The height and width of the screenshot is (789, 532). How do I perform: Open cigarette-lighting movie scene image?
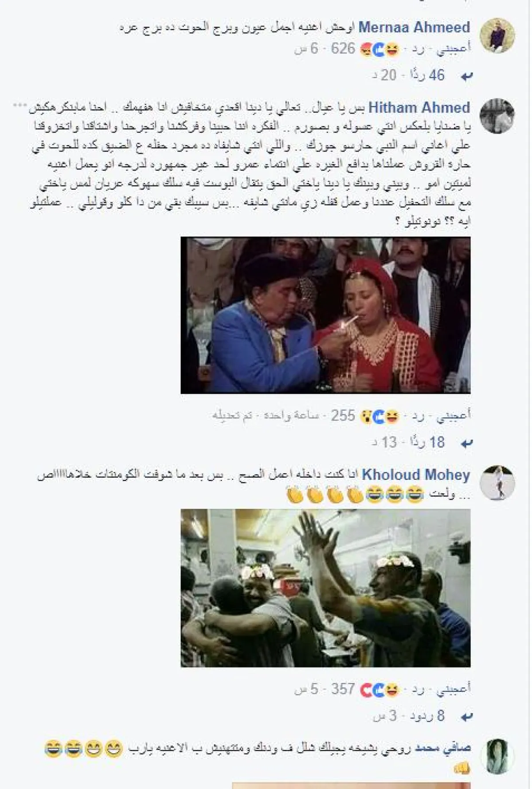(325, 315)
